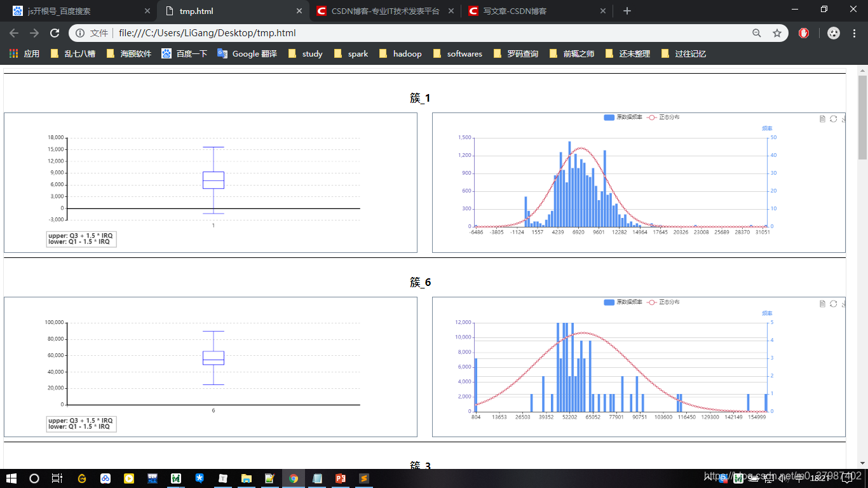The height and width of the screenshot is (488, 868).
Task: Open data view icon on 簇_6 chart
Action: pos(822,304)
